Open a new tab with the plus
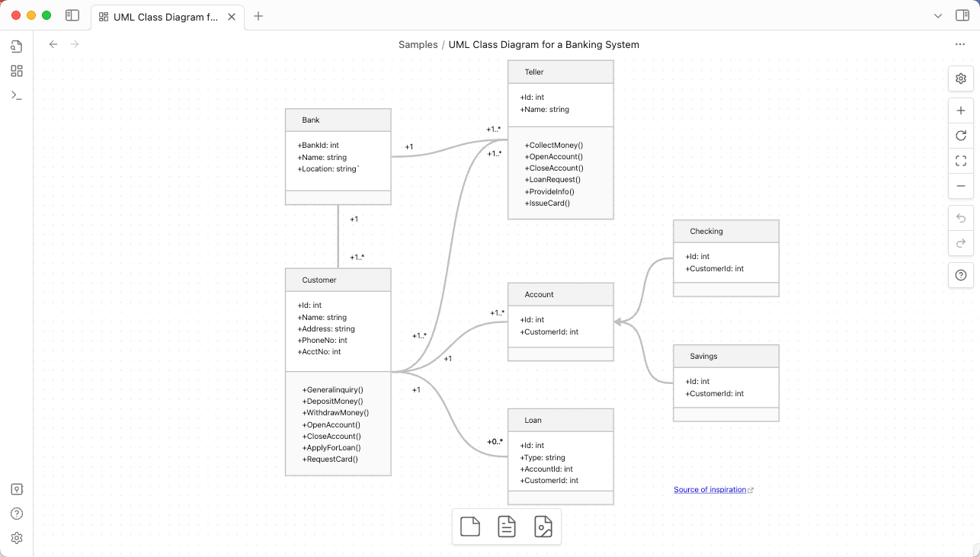 [258, 16]
